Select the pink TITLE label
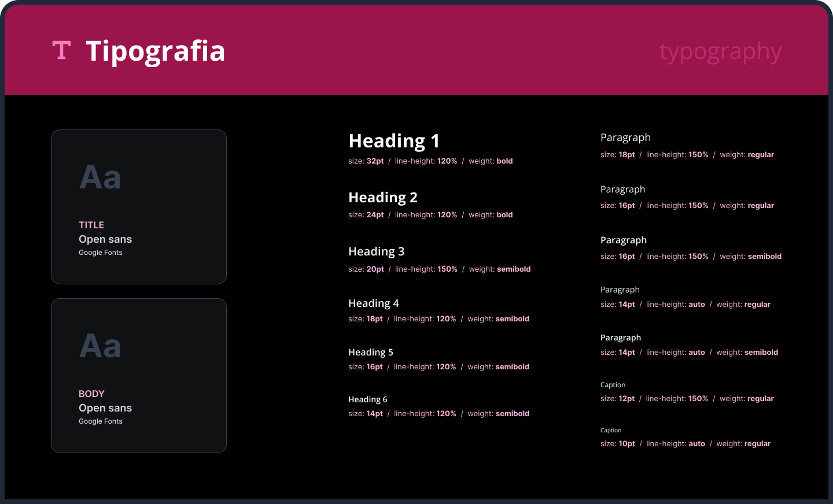Screen dimensions: 833x504 pyautogui.click(x=91, y=225)
